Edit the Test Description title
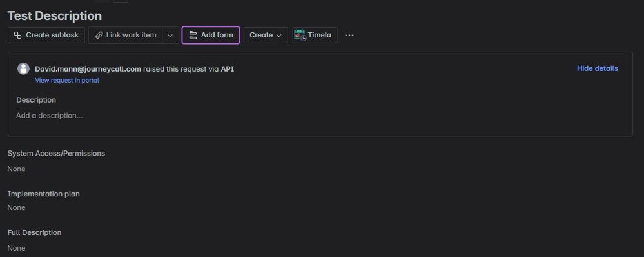This screenshot has width=644, height=257. (55, 15)
